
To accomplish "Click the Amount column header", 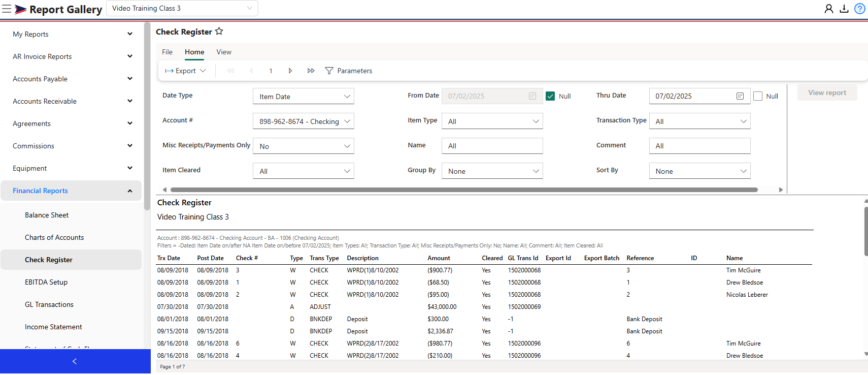I will (x=439, y=258).
